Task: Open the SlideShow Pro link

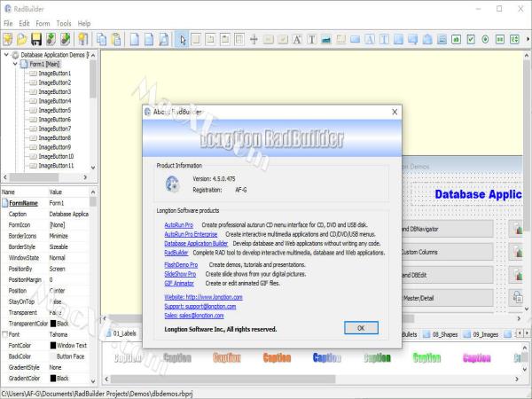Action: click(180, 274)
